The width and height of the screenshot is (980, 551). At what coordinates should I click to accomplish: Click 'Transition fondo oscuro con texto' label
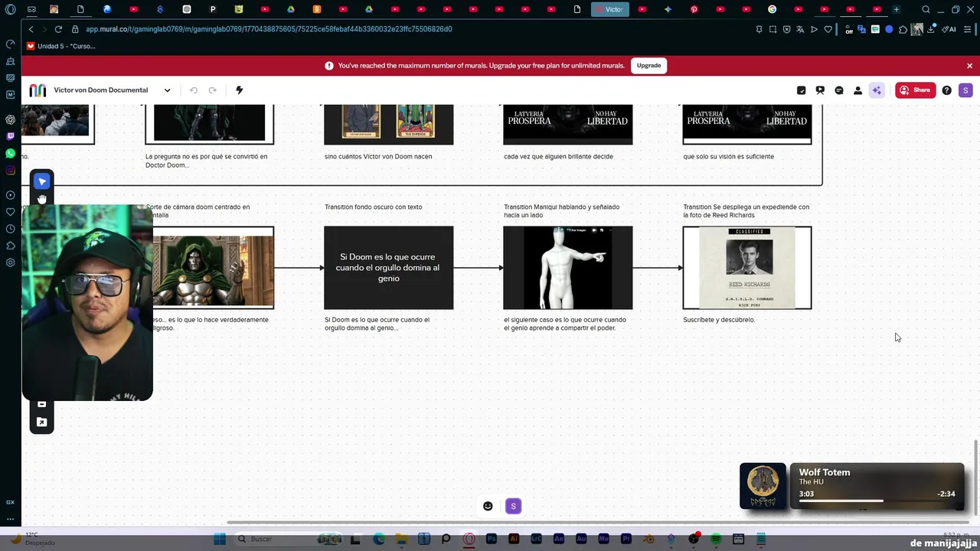coord(373,207)
